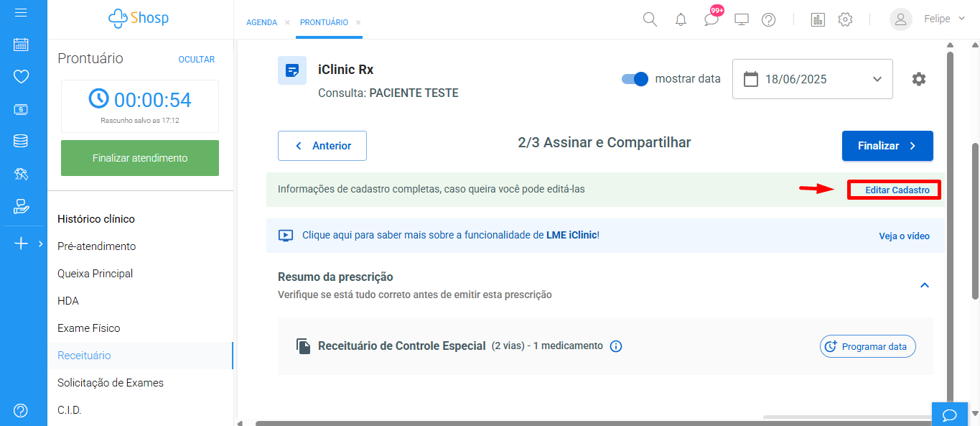This screenshot has height=426, width=980.
Task: Click OCULTAR to hide the Prontuário panel
Action: (197, 60)
